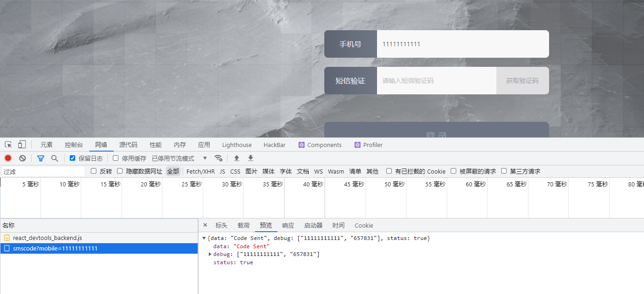Open the throttling mode dropdown
644x294 pixels.
click(x=205, y=158)
